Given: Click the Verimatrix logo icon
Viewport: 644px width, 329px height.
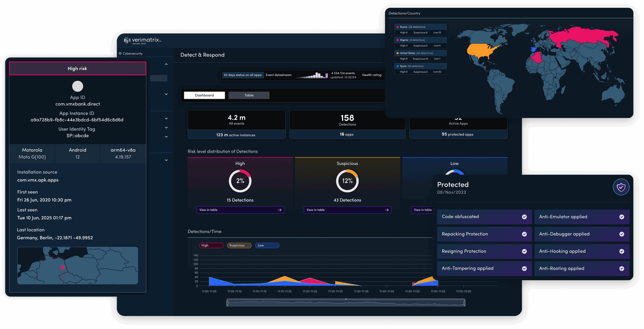Looking at the screenshot, I should click(x=127, y=40).
